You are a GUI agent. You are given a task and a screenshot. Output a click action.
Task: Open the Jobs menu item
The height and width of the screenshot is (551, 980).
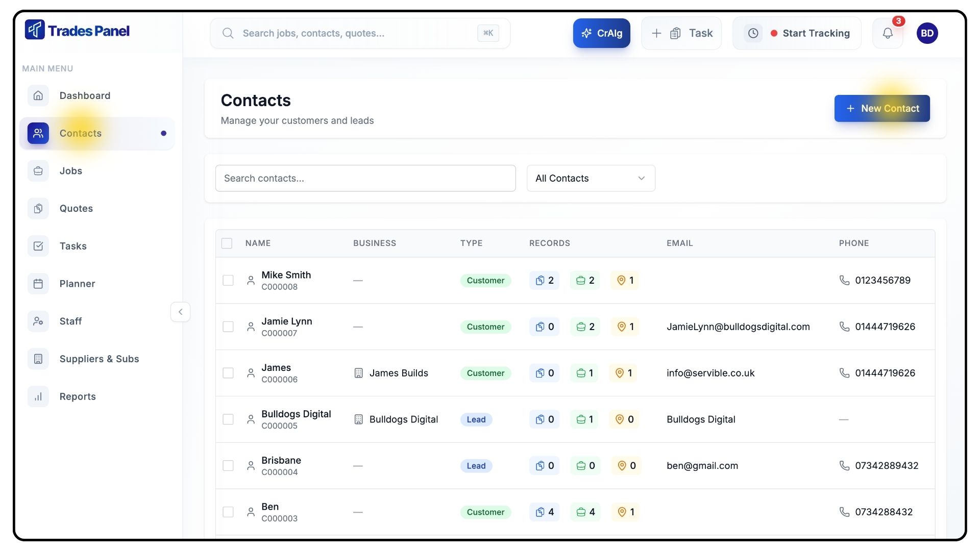click(x=70, y=171)
